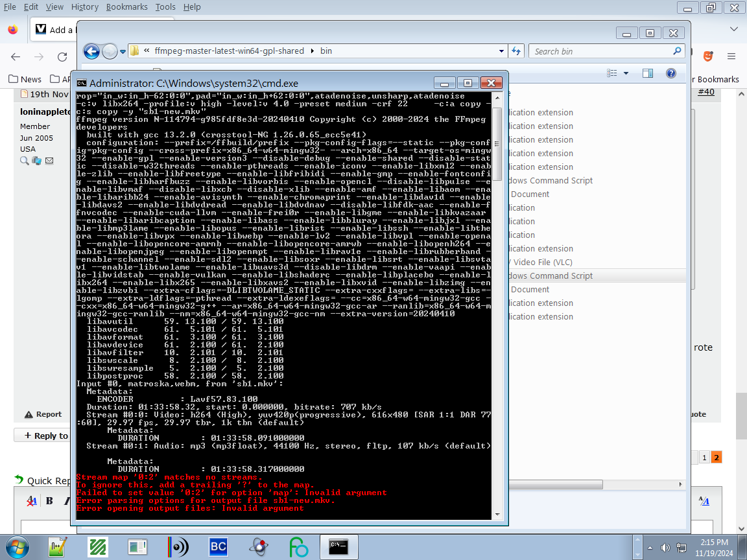Go forward in Firefox
This screenshot has height=560, width=747.
pyautogui.click(x=39, y=57)
